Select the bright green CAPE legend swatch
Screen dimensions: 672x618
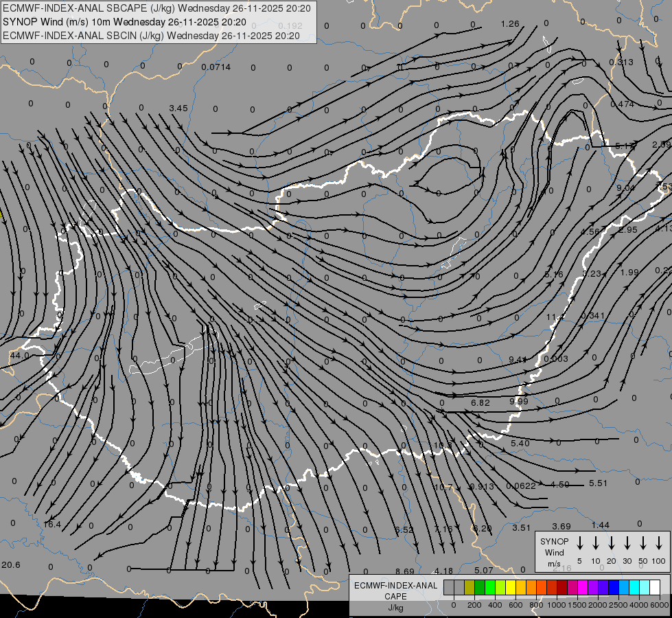click(x=490, y=587)
